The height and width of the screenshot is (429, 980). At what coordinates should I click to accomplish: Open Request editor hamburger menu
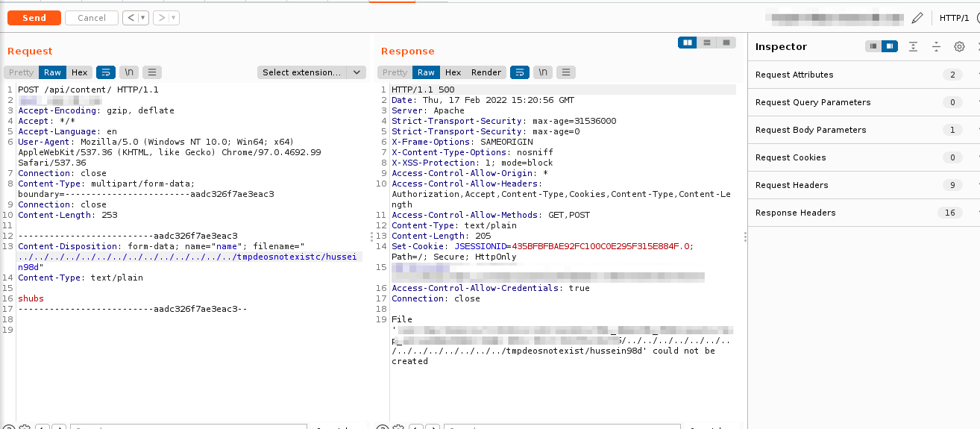tap(152, 72)
